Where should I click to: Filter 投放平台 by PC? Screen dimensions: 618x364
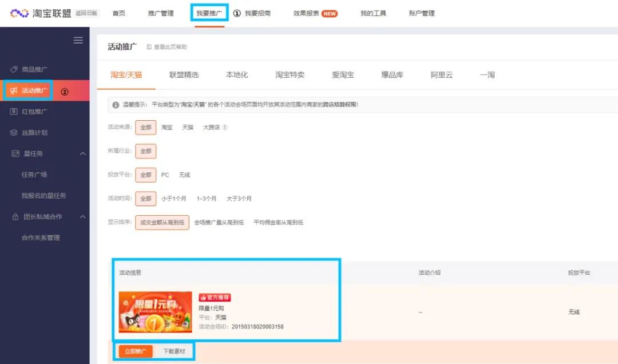[165, 175]
